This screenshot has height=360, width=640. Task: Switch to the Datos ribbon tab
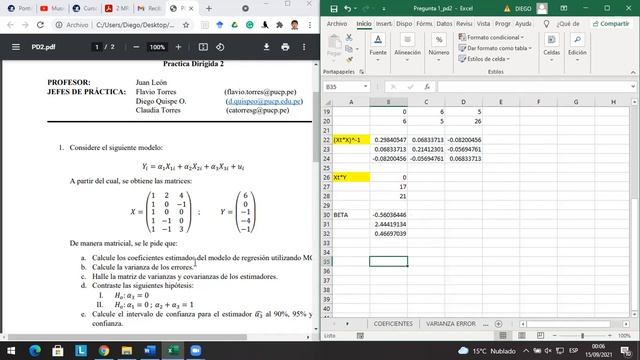(444, 24)
